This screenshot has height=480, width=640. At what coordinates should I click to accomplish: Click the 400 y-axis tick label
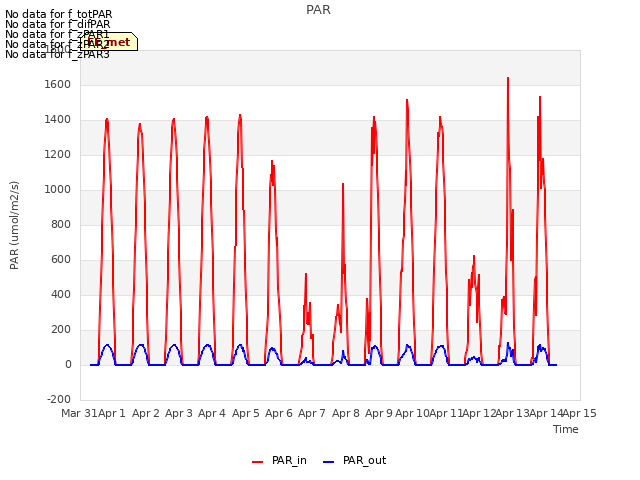click(x=61, y=295)
